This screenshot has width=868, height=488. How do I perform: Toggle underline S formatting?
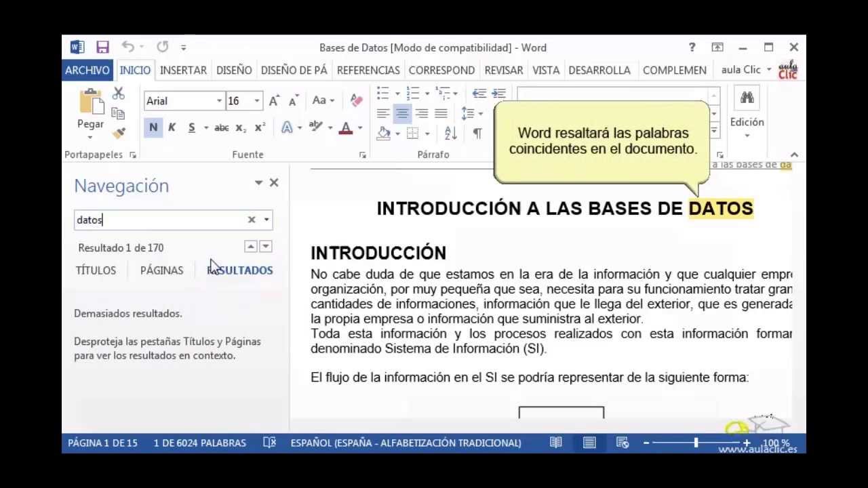pyautogui.click(x=191, y=127)
